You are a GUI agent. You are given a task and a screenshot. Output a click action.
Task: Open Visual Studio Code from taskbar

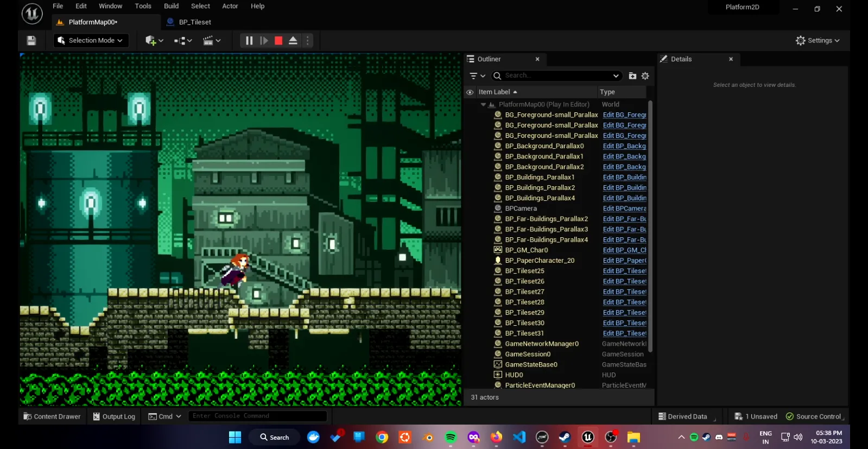pos(519,438)
